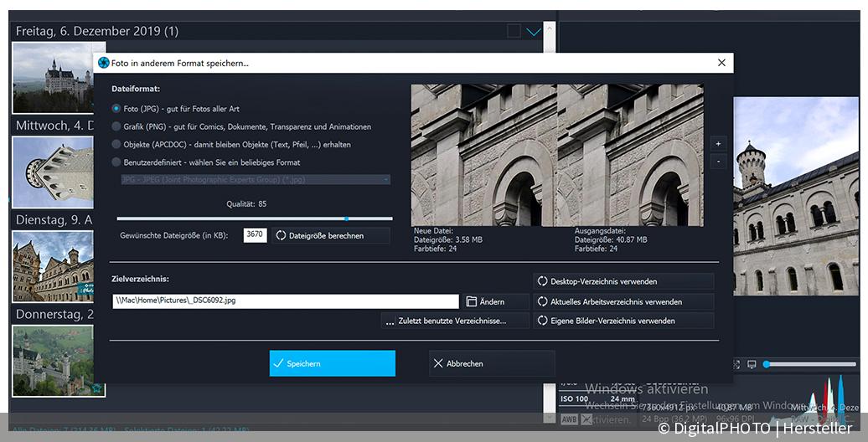Close the Foto in anderem Format speichern dialog
This screenshot has height=442, width=868.
[721, 63]
